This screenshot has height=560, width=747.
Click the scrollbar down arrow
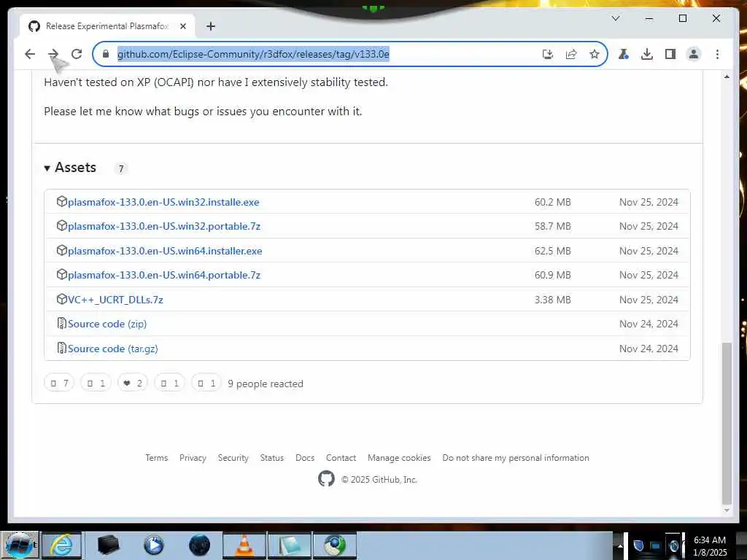(727, 510)
